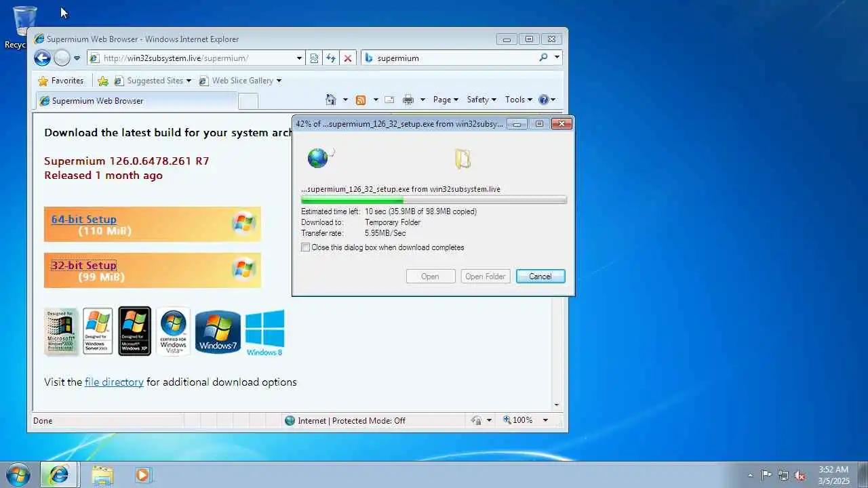868x488 pixels.
Task: Click the 32-bit Setup download link
Action: [83, 266]
